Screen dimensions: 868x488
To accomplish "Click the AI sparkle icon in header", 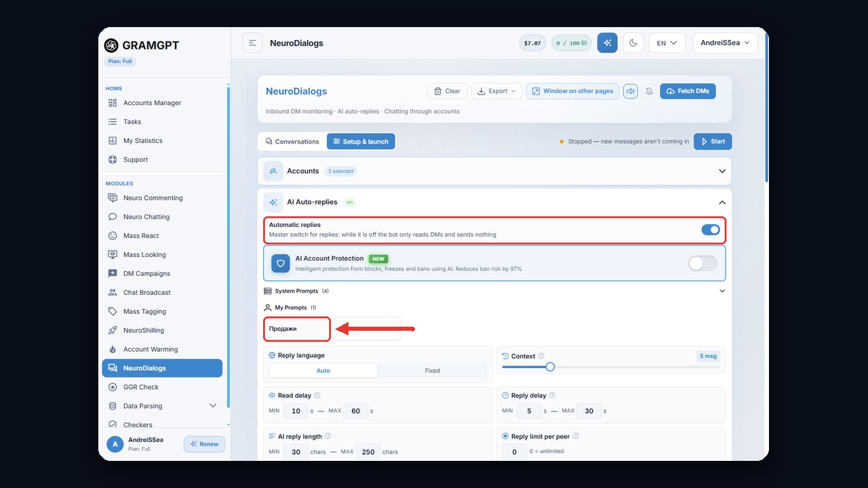I will pyautogui.click(x=607, y=43).
